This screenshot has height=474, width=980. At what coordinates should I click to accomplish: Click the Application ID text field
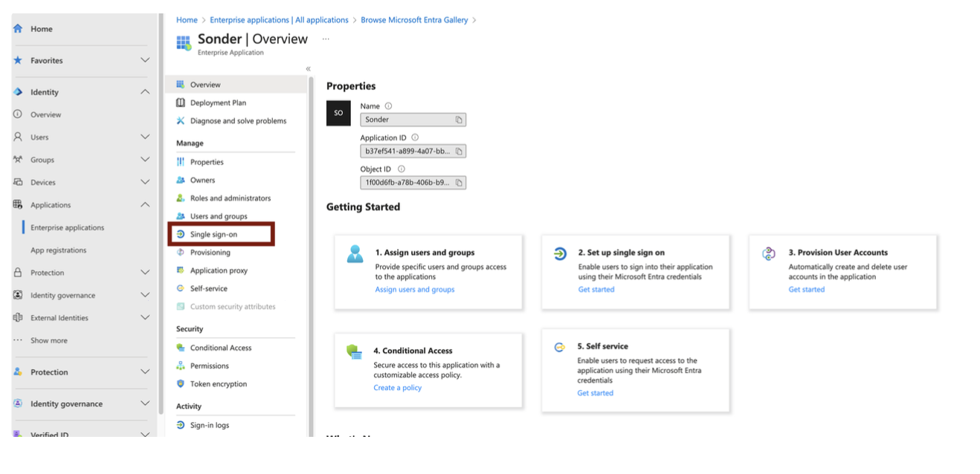coord(407,152)
